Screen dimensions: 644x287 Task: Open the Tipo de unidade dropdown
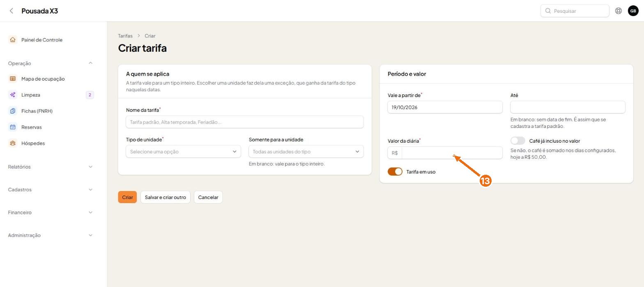[183, 151]
